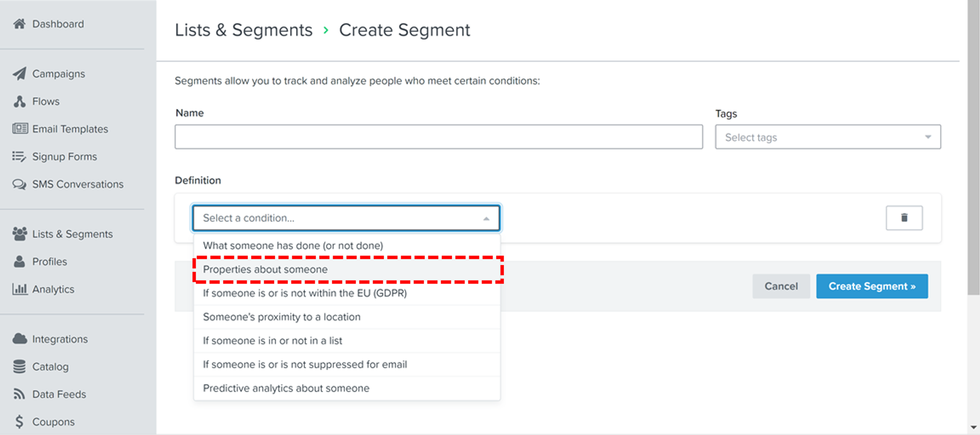Click the Lists & Segments breadcrumb link
Image resolution: width=980 pixels, height=435 pixels.
(244, 30)
